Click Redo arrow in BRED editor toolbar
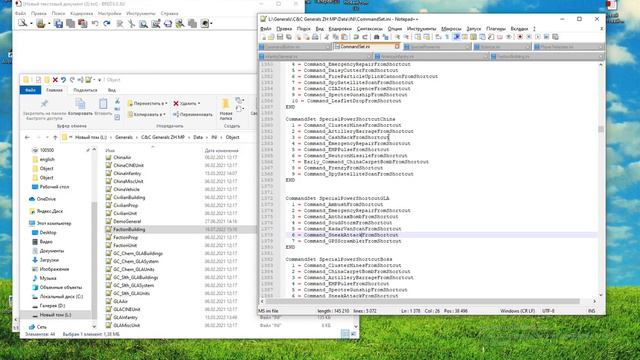Image resolution: width=640 pixels, height=360 pixels. pyautogui.click(x=107, y=24)
